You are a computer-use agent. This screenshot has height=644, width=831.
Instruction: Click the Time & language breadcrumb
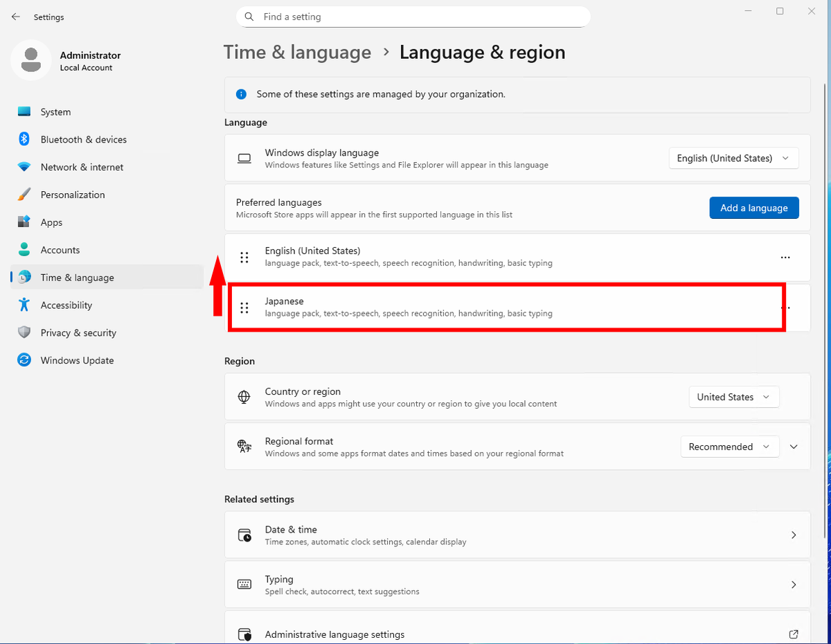297,53
